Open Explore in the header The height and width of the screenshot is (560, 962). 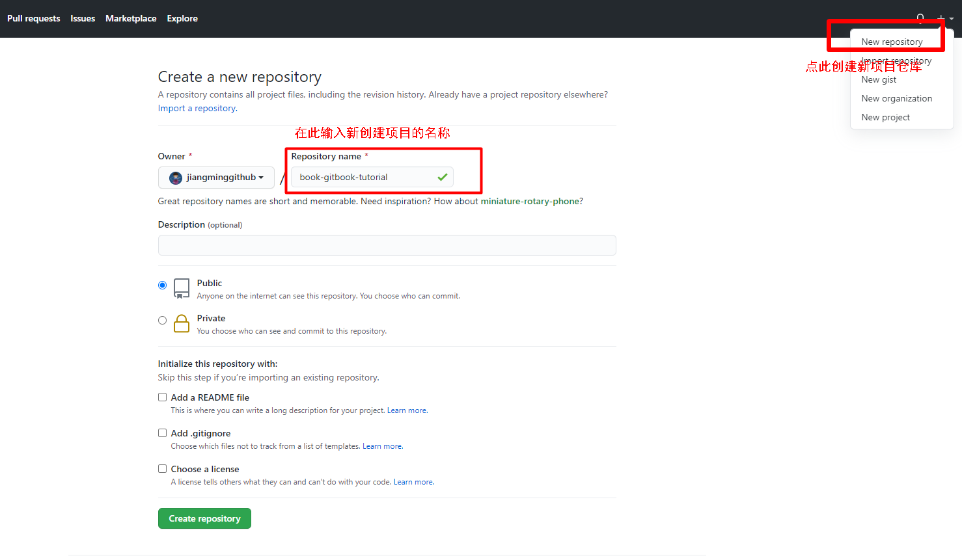182,18
